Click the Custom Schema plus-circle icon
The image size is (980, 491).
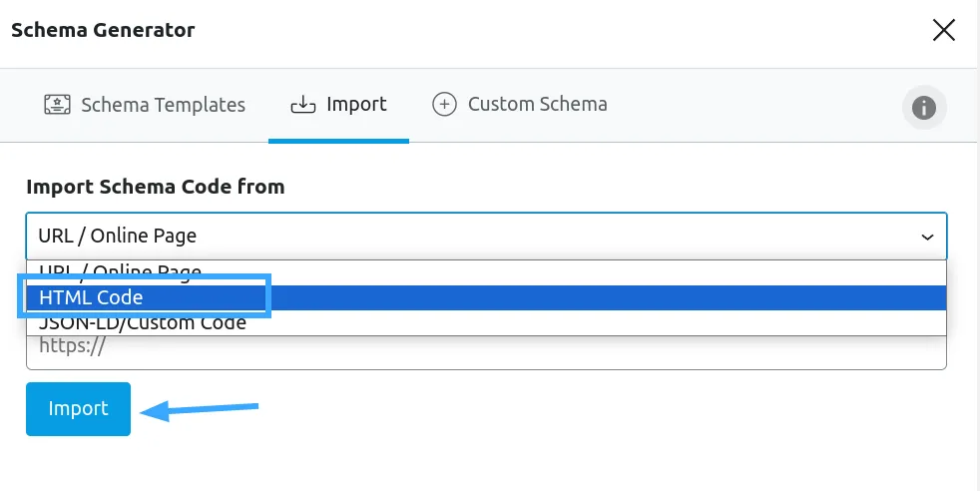click(x=444, y=105)
